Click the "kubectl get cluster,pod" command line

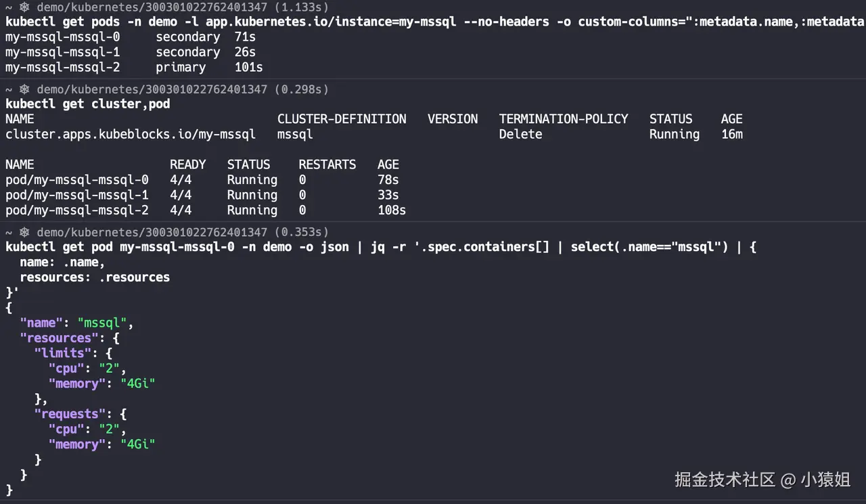88,104
